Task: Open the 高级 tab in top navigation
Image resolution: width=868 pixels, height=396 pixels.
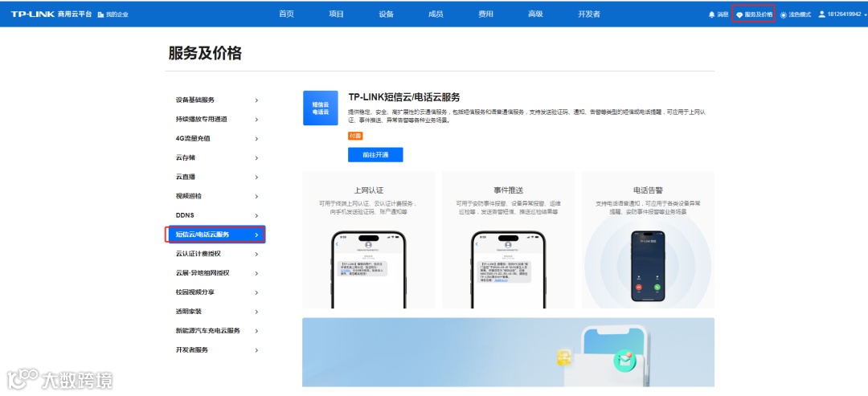Action: click(535, 14)
